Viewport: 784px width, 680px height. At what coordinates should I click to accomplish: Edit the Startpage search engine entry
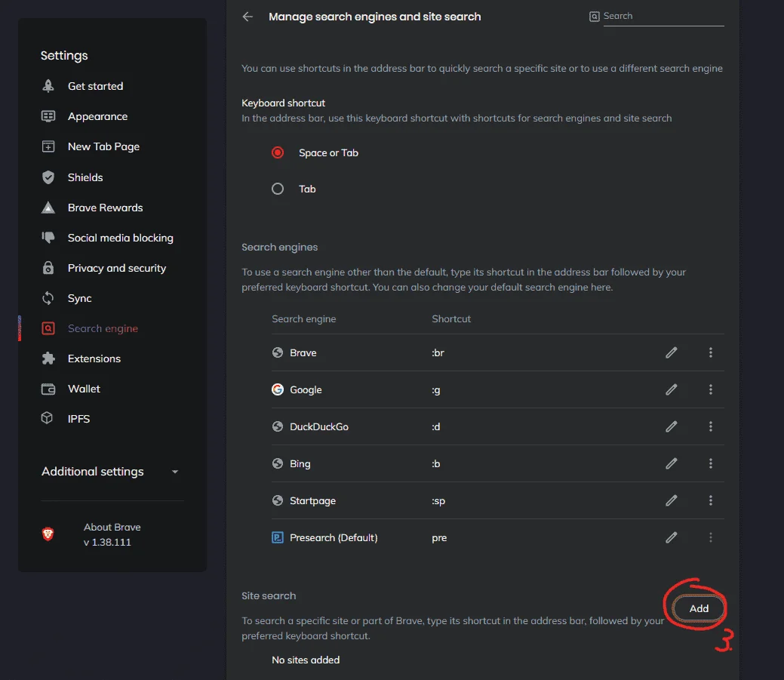coord(672,500)
